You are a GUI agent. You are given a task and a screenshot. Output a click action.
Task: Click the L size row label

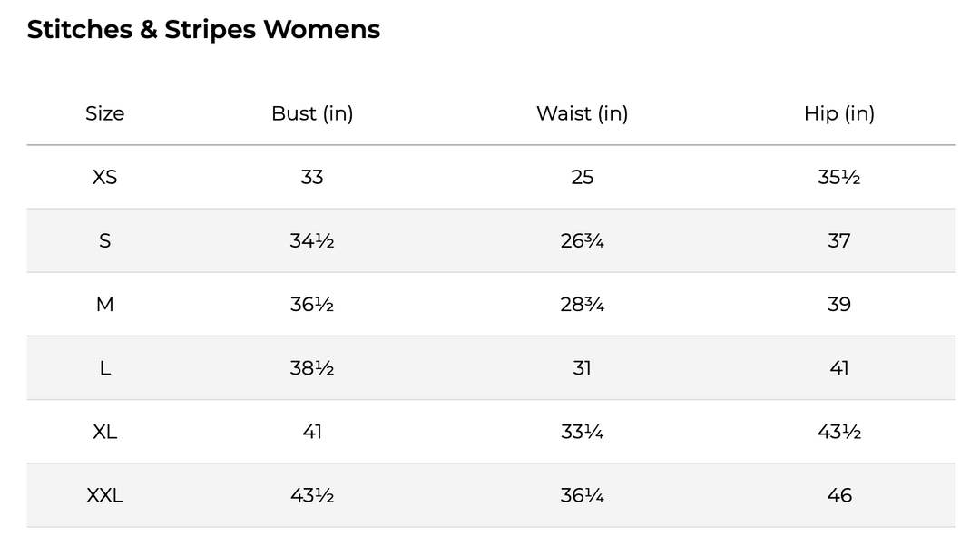(x=104, y=368)
